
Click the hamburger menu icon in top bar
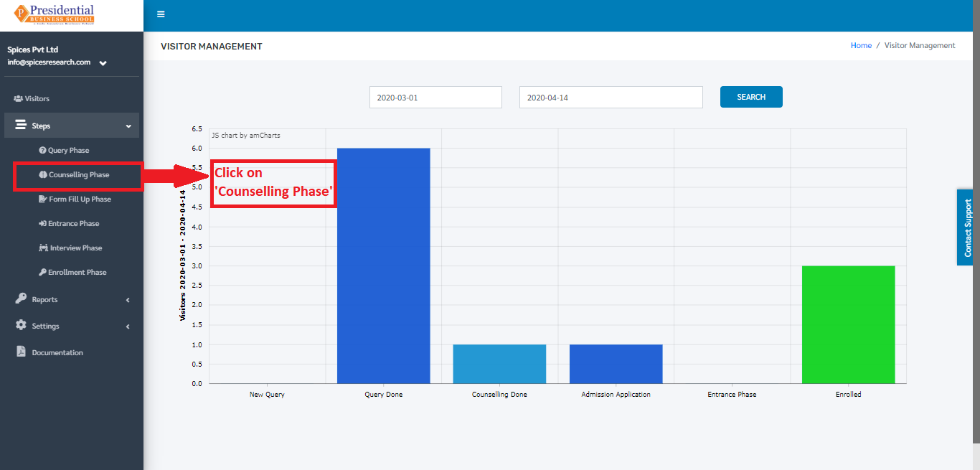[x=161, y=14]
